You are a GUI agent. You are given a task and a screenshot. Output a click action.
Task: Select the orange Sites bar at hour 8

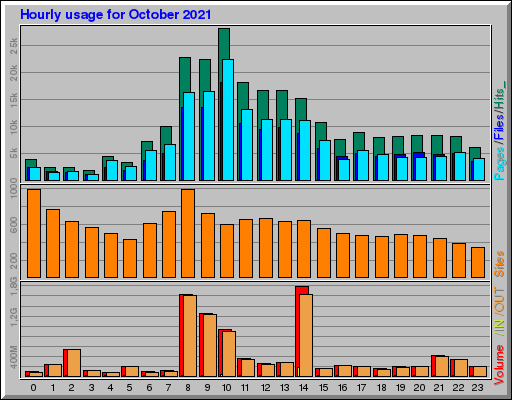(x=188, y=233)
